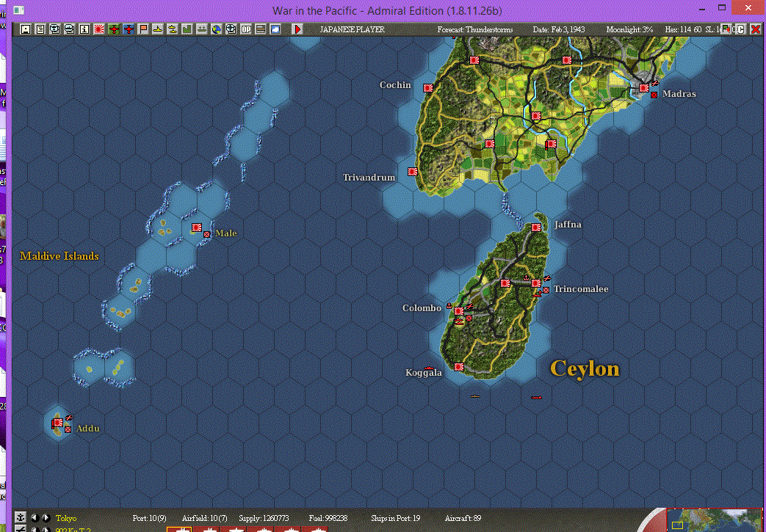Click the 'Port: 10(9)' value
Viewport: 766px width, 532px height.
150,518
